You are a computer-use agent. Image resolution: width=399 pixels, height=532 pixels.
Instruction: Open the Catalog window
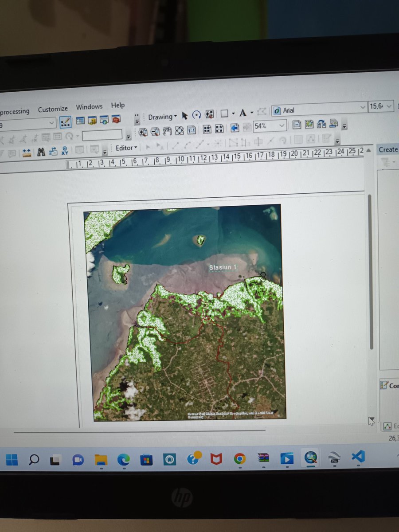(93, 120)
